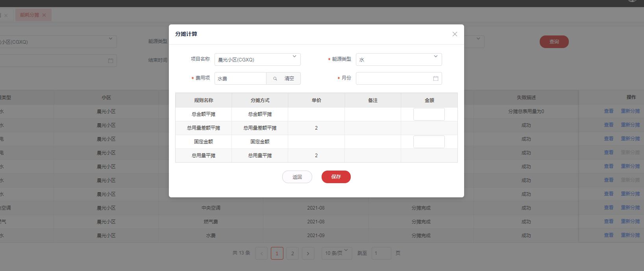Open the 10 条/页 page size dropdown
Image resolution: width=644 pixels, height=271 pixels.
[337, 253]
